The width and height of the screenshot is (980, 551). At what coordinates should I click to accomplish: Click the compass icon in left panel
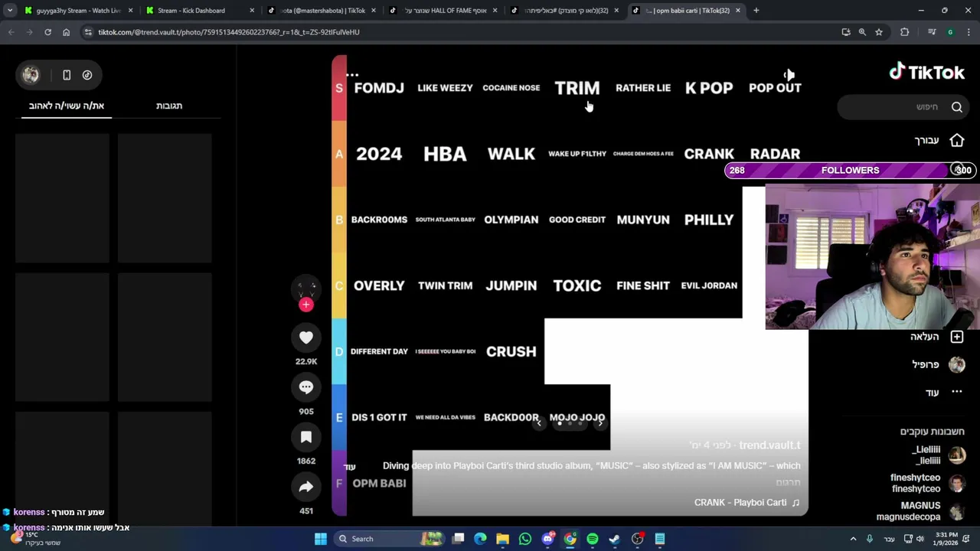[87, 75]
